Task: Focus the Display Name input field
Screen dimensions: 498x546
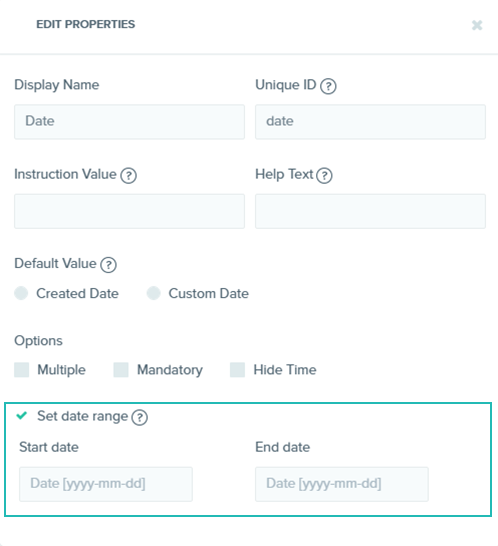Action: click(129, 122)
